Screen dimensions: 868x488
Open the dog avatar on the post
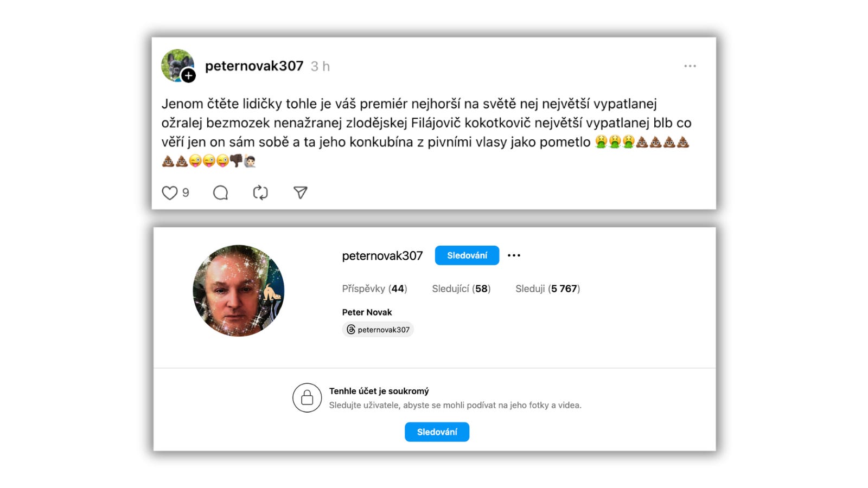coord(177,65)
